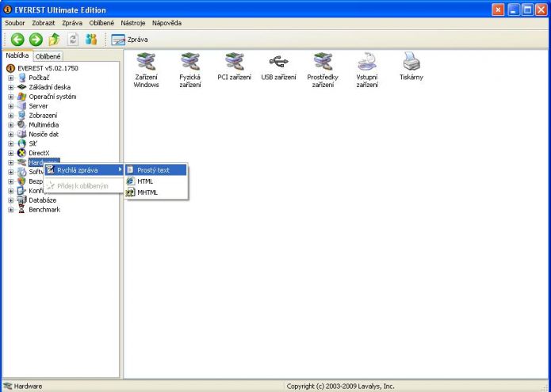Expand the Benchmark tree node
The image size is (551, 392).
(x=11, y=210)
